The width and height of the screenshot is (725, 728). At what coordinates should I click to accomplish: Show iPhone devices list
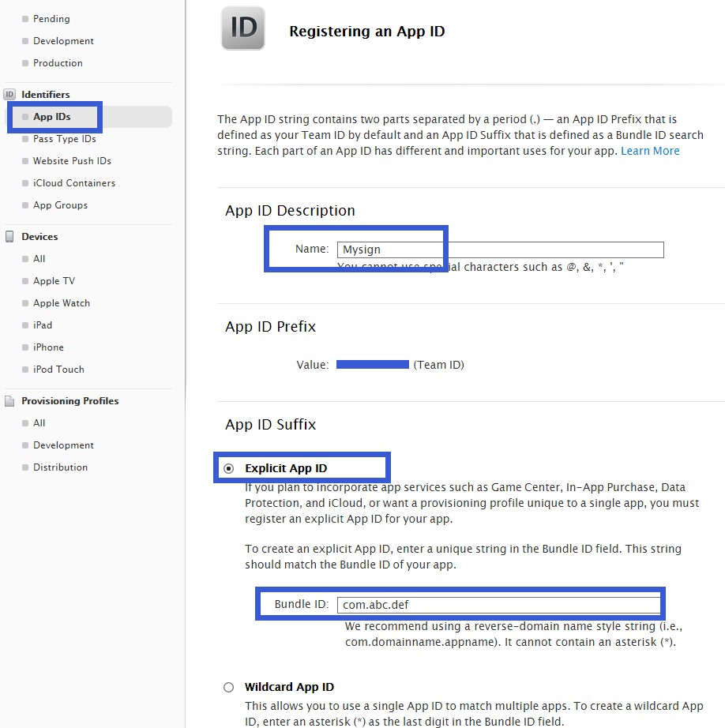[48, 347]
